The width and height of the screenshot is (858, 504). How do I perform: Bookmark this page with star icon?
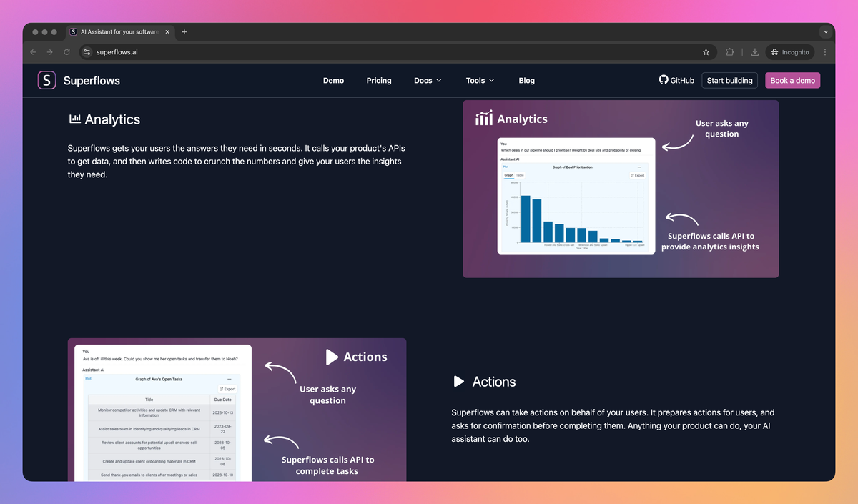pos(706,52)
